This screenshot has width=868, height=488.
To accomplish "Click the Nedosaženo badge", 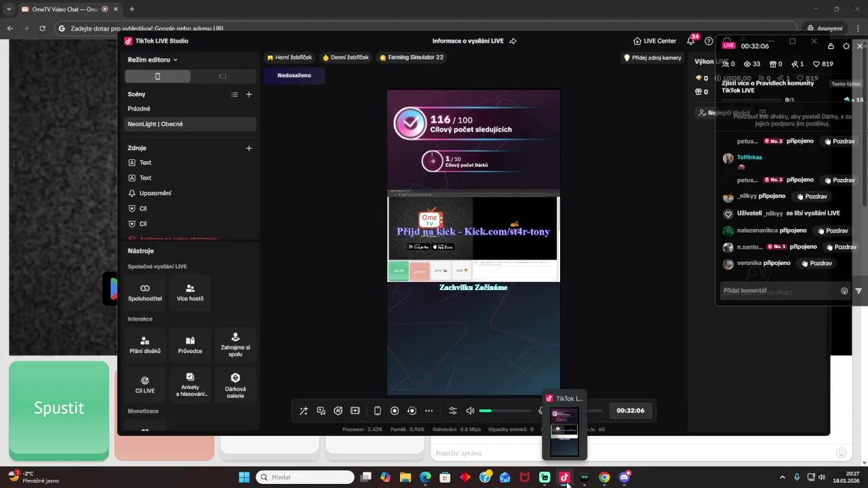I will [x=294, y=75].
